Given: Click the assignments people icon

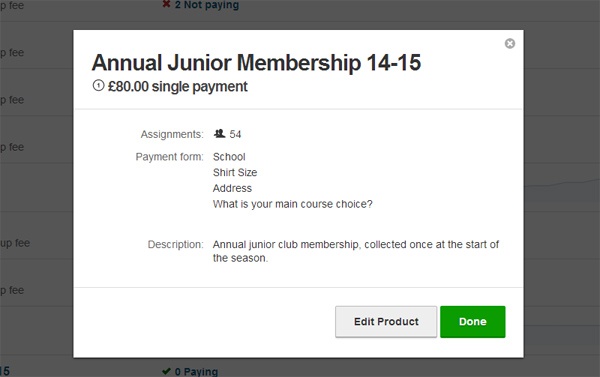Looking at the screenshot, I should coord(219,134).
